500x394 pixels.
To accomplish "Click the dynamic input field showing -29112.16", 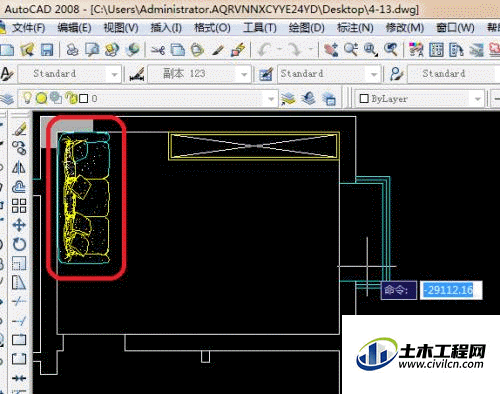I will [450, 290].
